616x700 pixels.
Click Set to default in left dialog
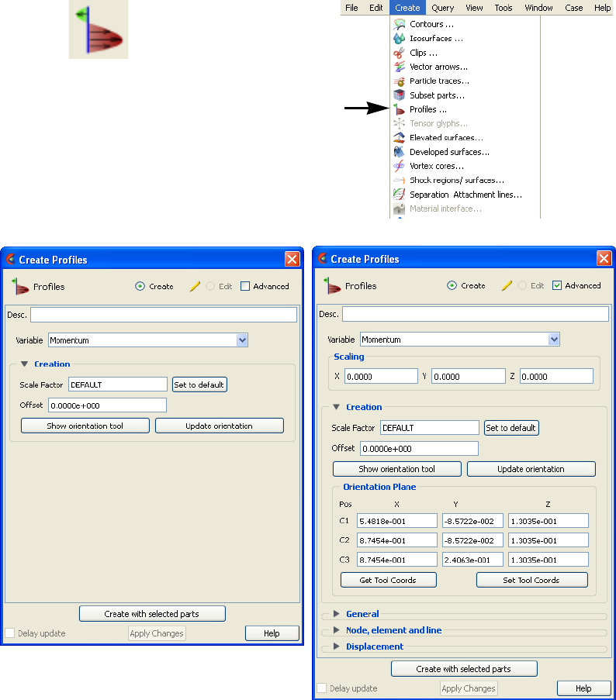(x=199, y=384)
